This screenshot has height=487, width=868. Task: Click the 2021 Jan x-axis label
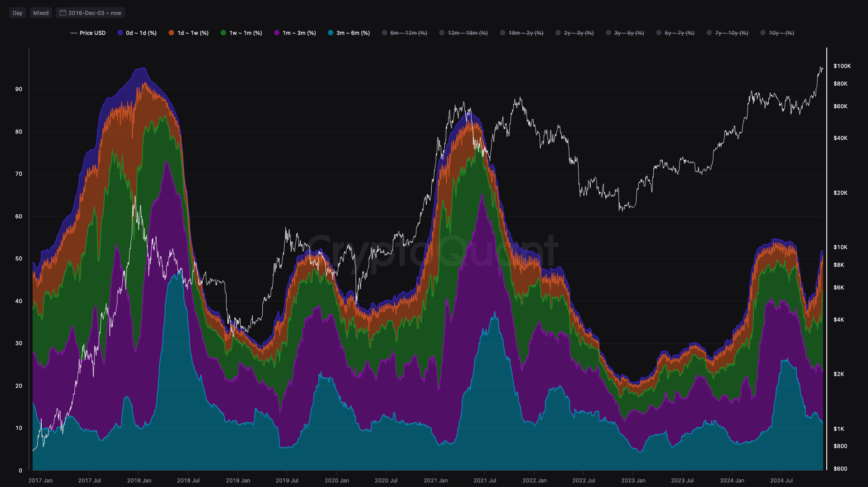coord(436,480)
